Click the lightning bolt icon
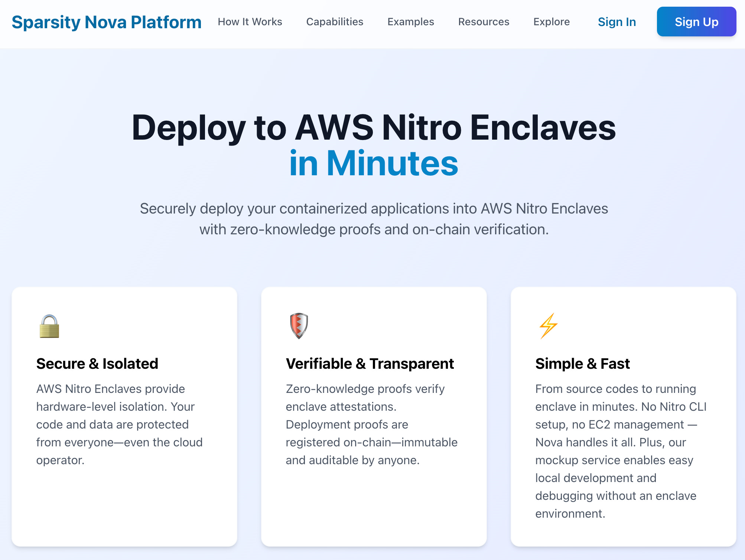 [x=548, y=326]
